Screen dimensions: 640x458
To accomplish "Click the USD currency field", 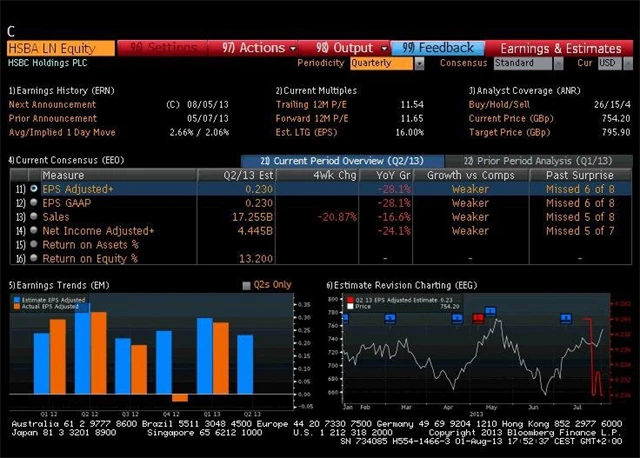I will tap(610, 63).
